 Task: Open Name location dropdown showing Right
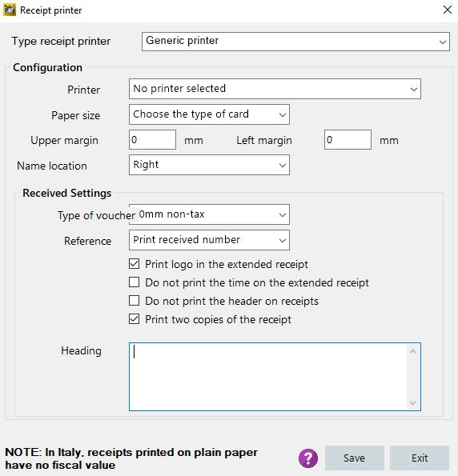tap(209, 165)
